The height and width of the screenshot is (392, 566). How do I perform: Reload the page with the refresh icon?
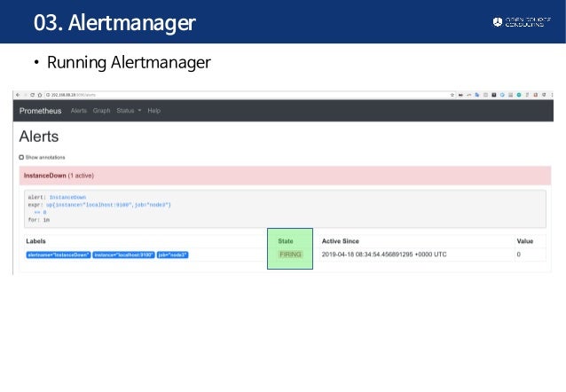(x=33, y=95)
